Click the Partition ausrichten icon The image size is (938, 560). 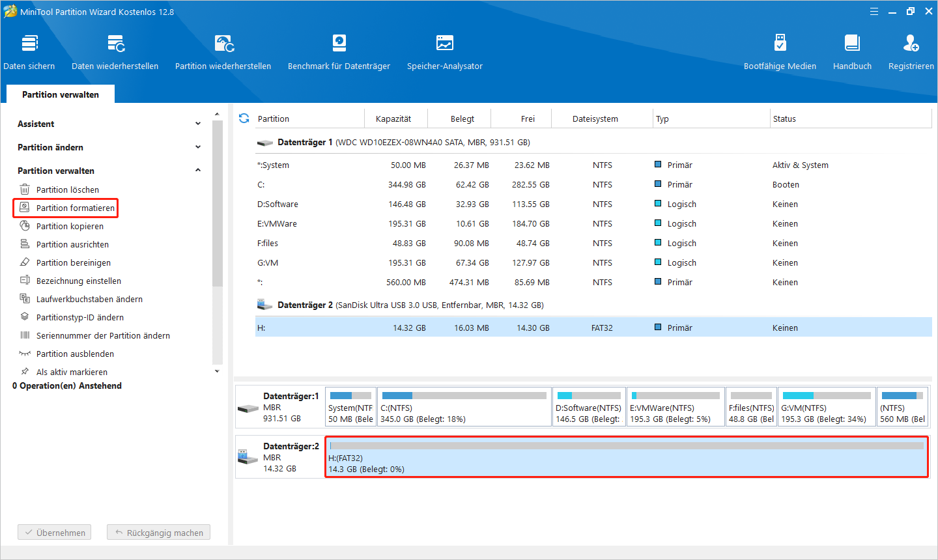(x=25, y=244)
